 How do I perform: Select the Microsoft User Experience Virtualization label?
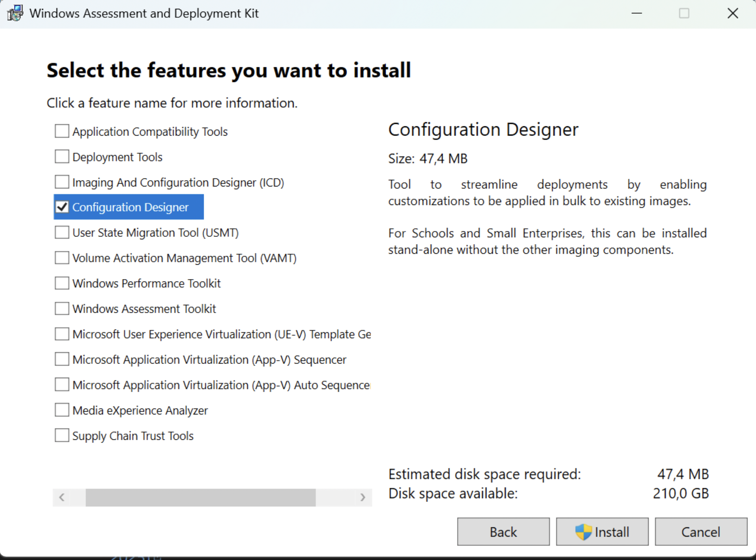(221, 334)
